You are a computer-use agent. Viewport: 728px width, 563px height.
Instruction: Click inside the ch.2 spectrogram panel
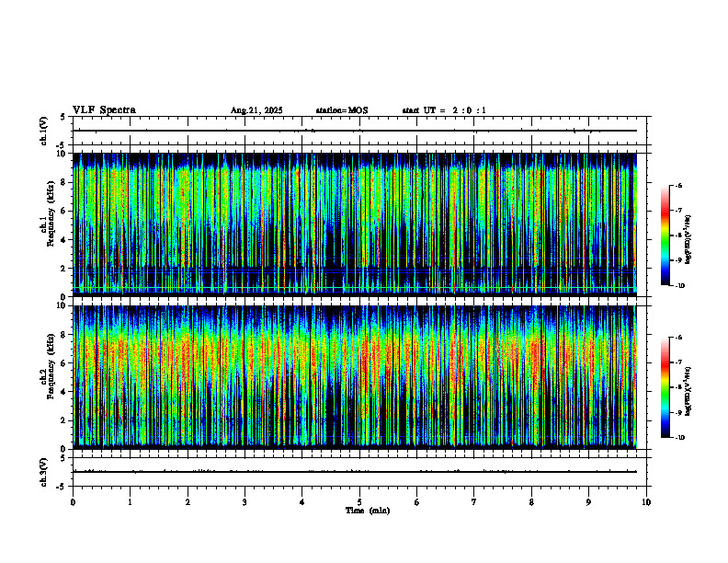355,377
